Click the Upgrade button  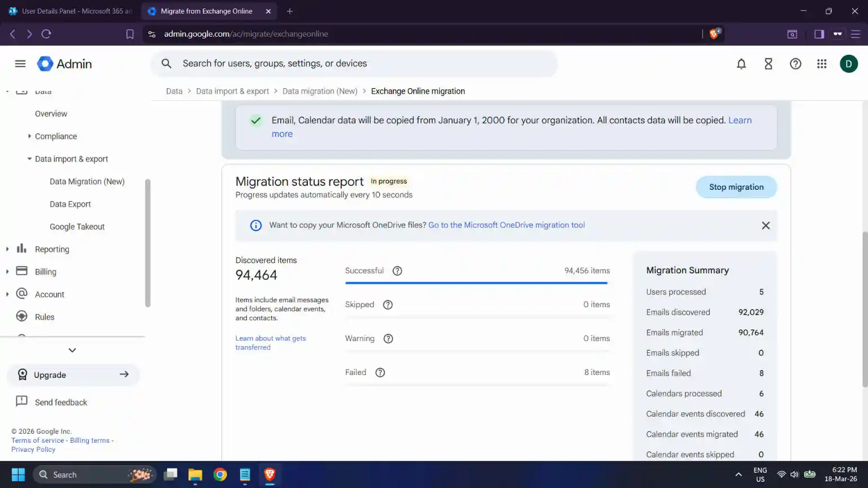tap(73, 374)
